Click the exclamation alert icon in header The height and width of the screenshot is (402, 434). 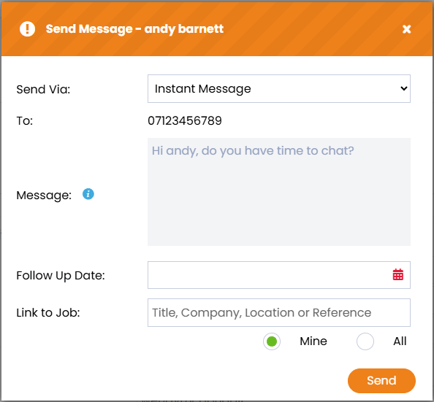27,29
